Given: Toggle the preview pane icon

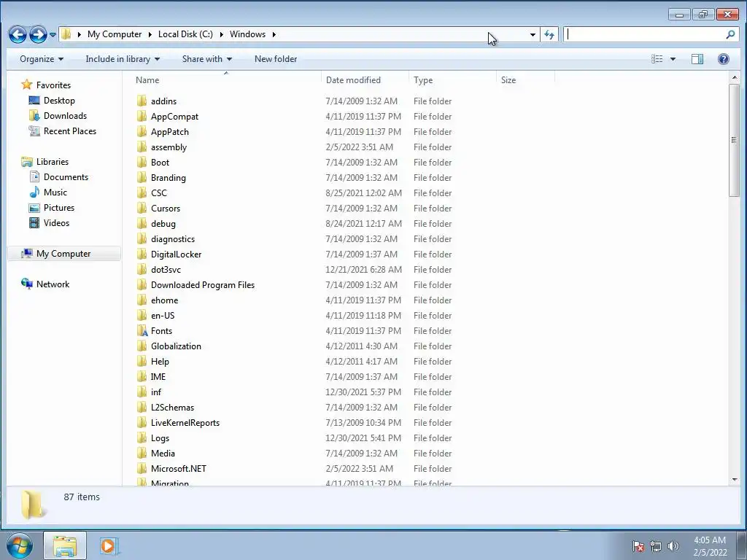Looking at the screenshot, I should tap(697, 59).
